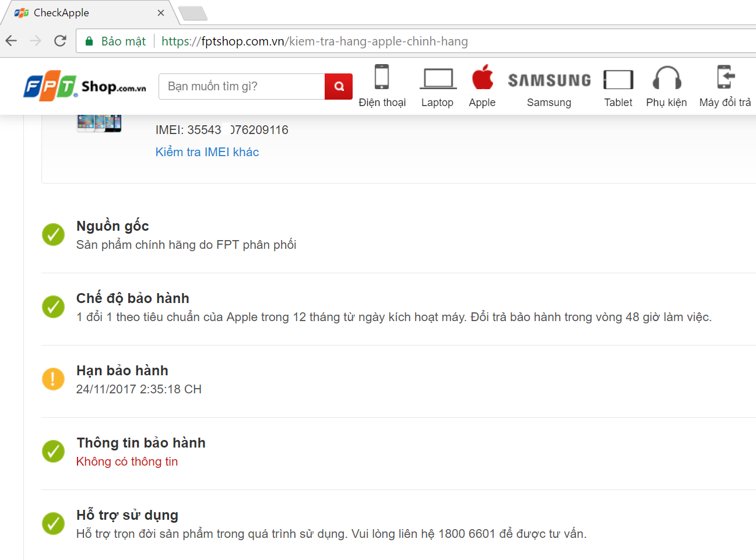Open the Apple logo category

coord(483,76)
